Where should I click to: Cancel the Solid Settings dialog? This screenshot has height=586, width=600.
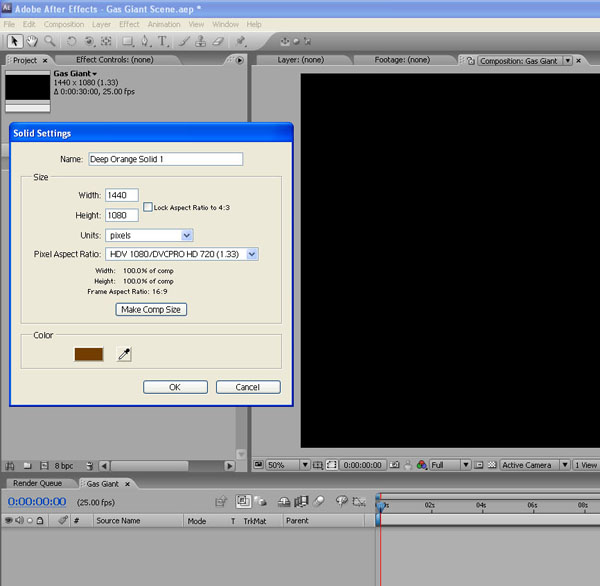247,387
